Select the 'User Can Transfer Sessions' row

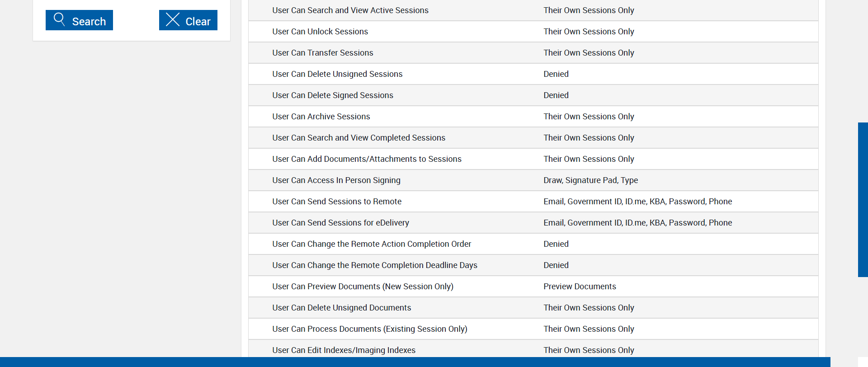click(x=323, y=53)
